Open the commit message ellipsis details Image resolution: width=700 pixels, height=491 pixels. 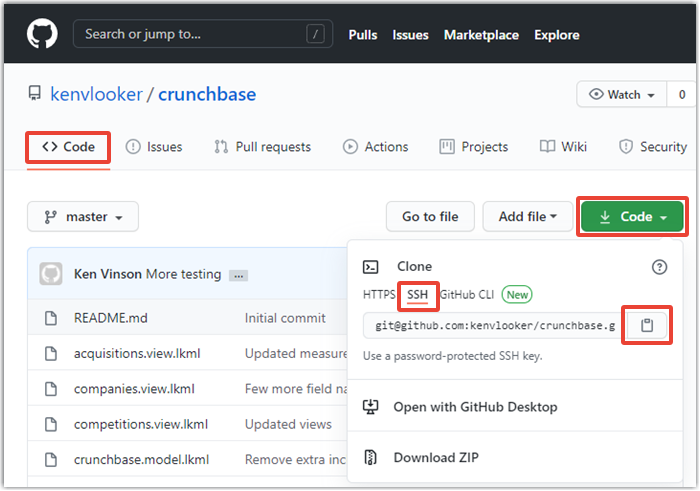click(x=239, y=275)
